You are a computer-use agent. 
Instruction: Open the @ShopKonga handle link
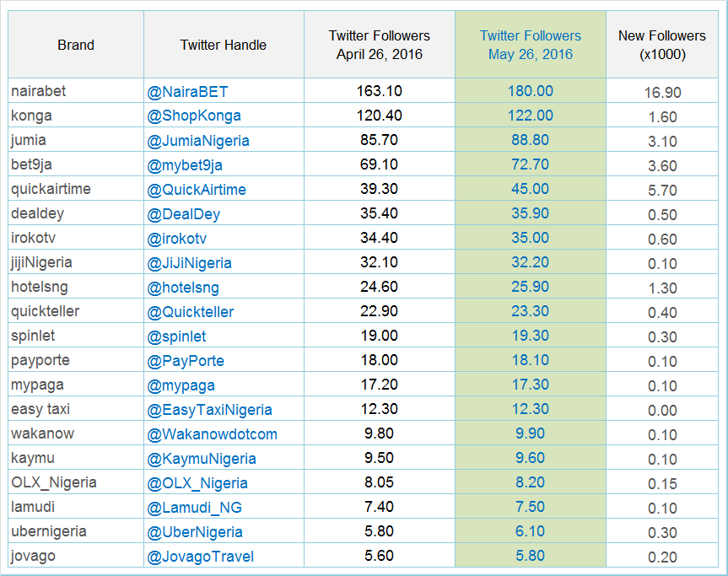coord(194,116)
